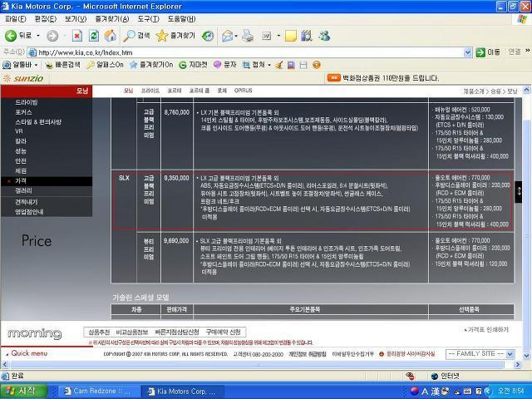Print page using the printer icon
The width and height of the screenshot is (532, 399).
248,36
